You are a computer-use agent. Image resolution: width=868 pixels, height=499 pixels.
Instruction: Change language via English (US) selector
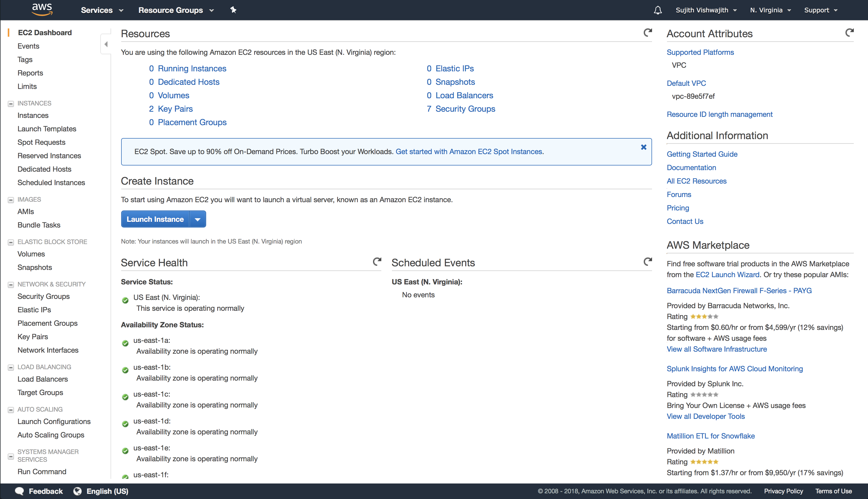tap(107, 491)
